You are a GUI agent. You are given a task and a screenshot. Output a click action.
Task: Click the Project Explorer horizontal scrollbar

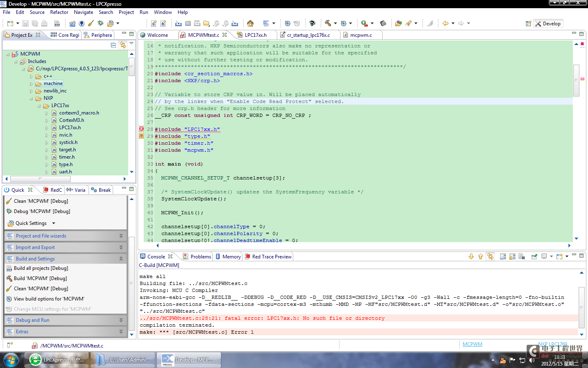[x=40, y=179]
